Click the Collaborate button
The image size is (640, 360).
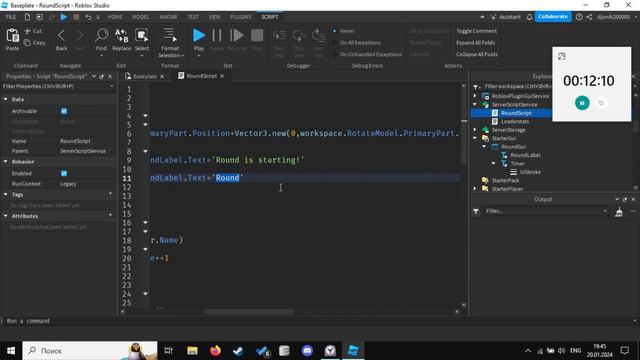coord(553,17)
